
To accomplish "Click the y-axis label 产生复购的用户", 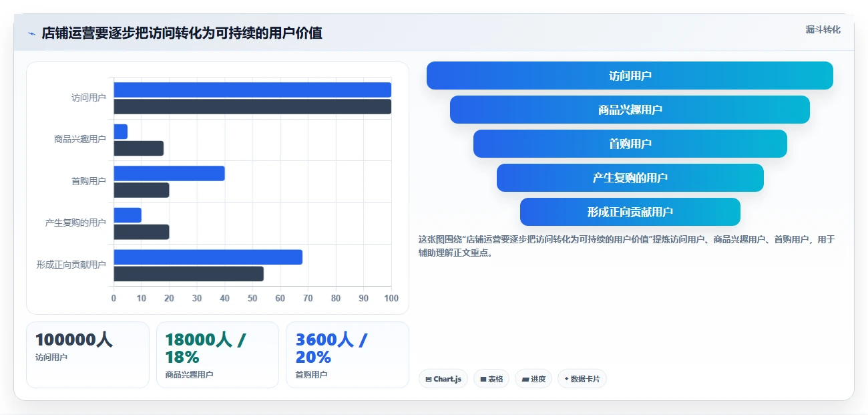I will pyautogui.click(x=75, y=223).
